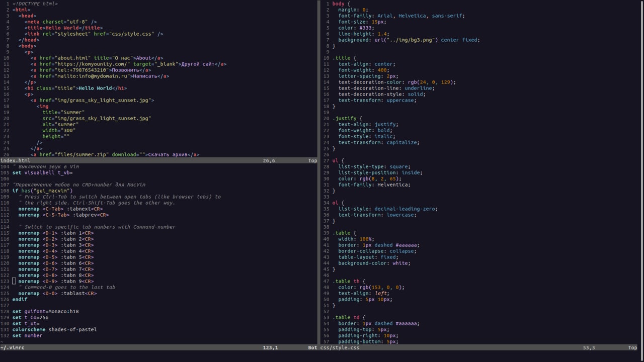The height and width of the screenshot is (362, 644).
Task: Click text-transform: capitalize declaration
Action: coord(379,142)
